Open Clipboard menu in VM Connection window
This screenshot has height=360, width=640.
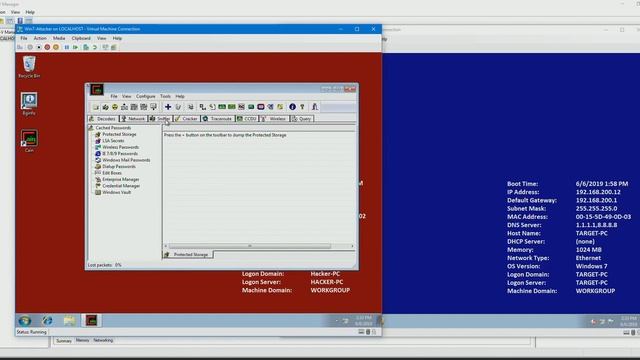(x=81, y=38)
